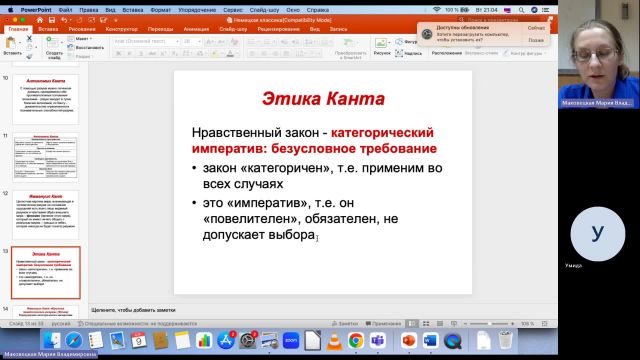Switch to Slide Sorter grid view

426,323
